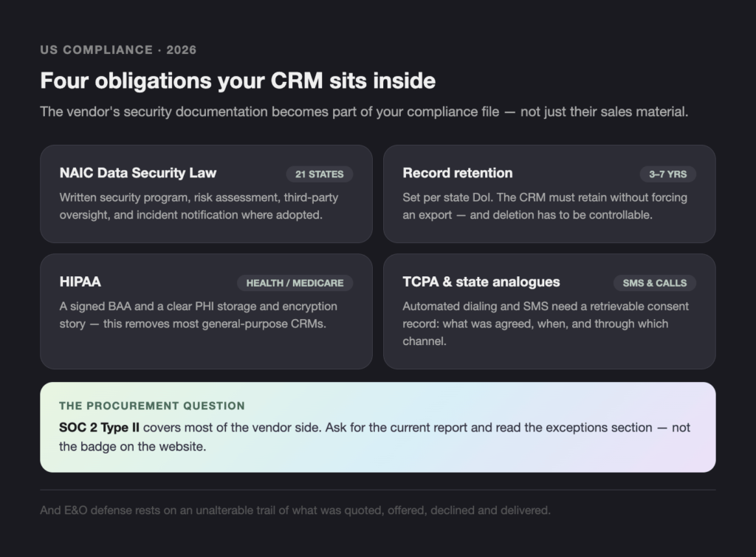
Task: Click the 'HIPAA' card title
Action: coord(80,282)
